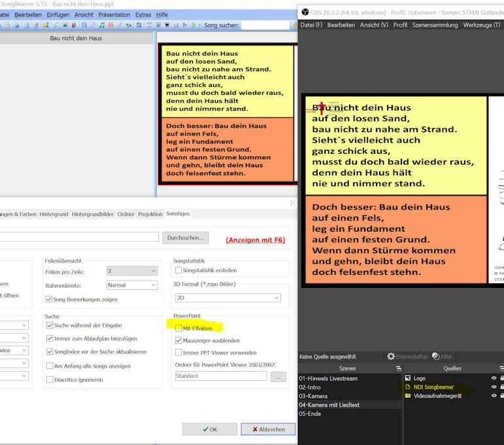Click the Eigenschaften gear icon in OBS

[x=391, y=356]
